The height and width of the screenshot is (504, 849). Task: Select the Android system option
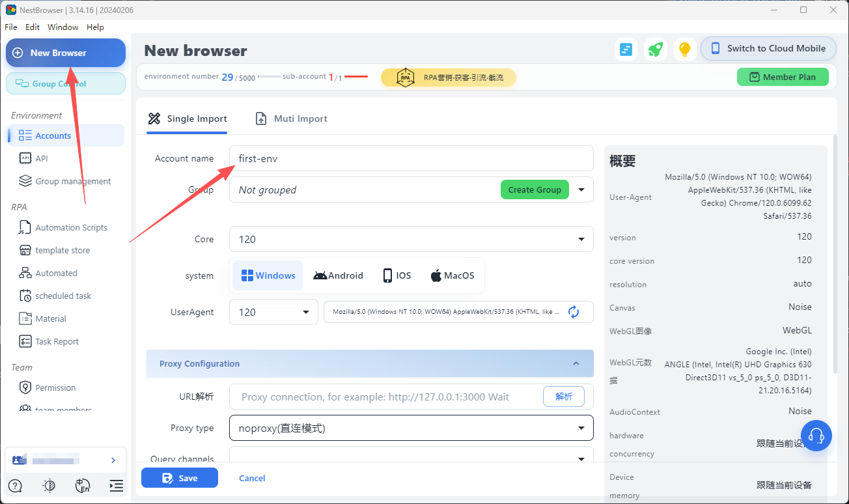click(338, 275)
